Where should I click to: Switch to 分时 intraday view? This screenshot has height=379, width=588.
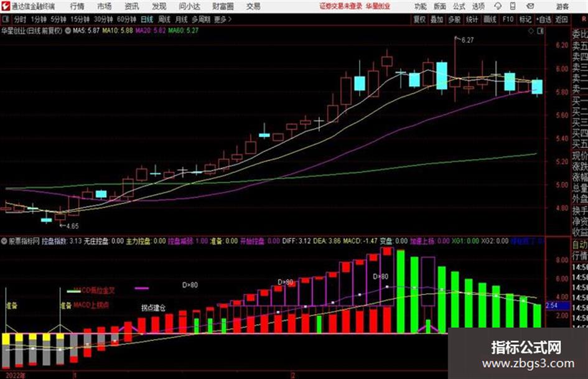tap(21, 19)
